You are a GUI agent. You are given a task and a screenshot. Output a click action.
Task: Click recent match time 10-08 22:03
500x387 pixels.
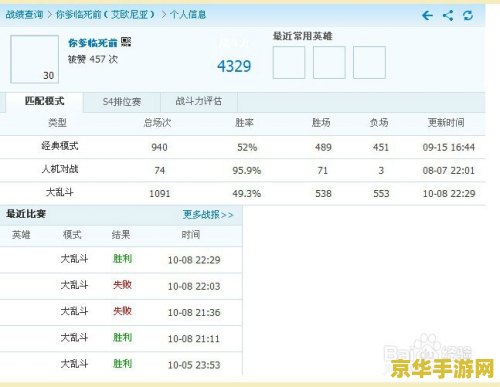click(x=194, y=286)
